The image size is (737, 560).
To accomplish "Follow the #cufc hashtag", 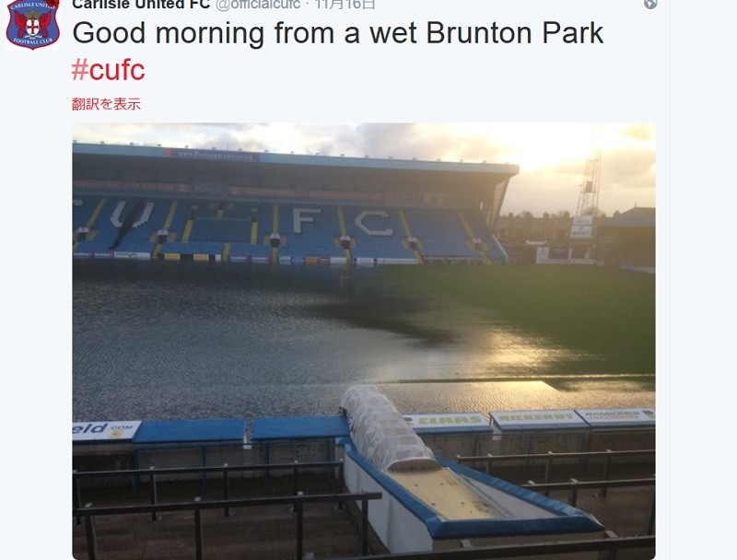I will point(108,69).
